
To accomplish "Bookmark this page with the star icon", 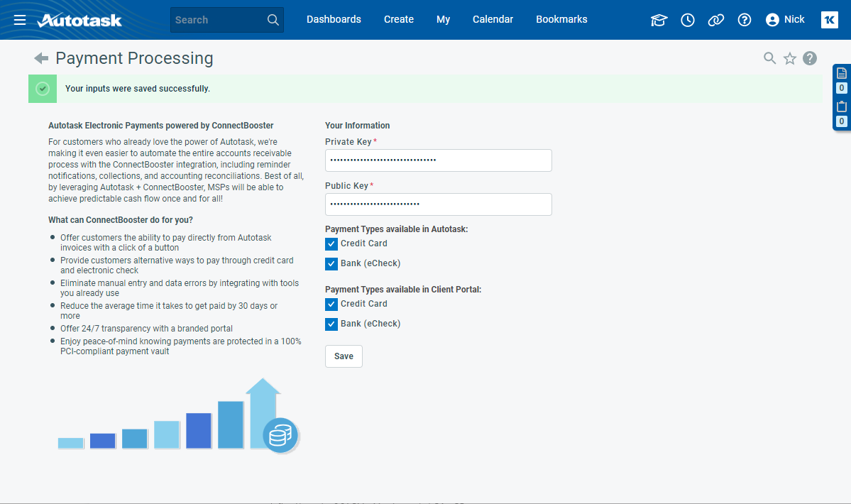I will click(790, 58).
